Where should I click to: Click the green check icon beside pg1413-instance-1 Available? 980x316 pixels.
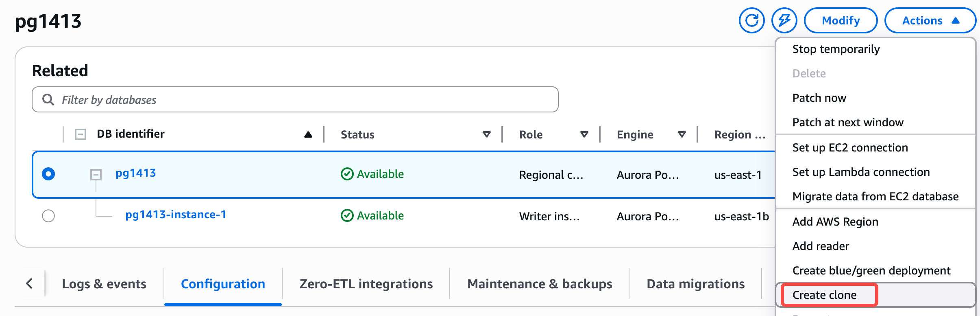click(347, 215)
